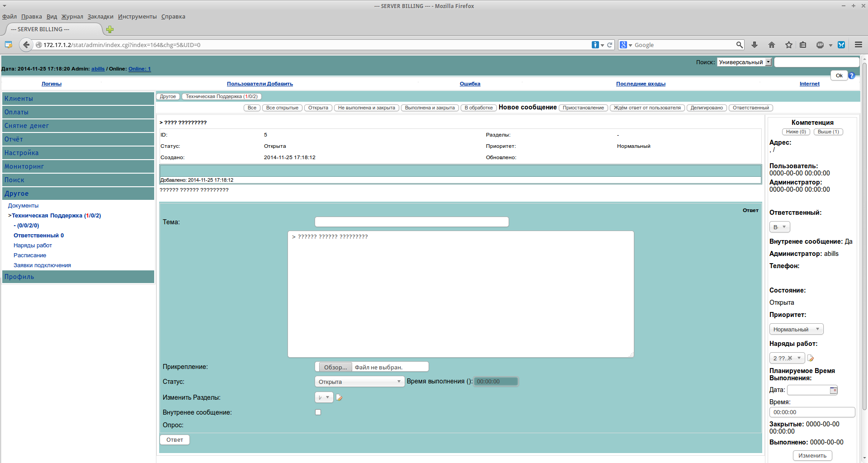Filter by Приостановление
Screen dimensions: 868x463
tap(583, 108)
